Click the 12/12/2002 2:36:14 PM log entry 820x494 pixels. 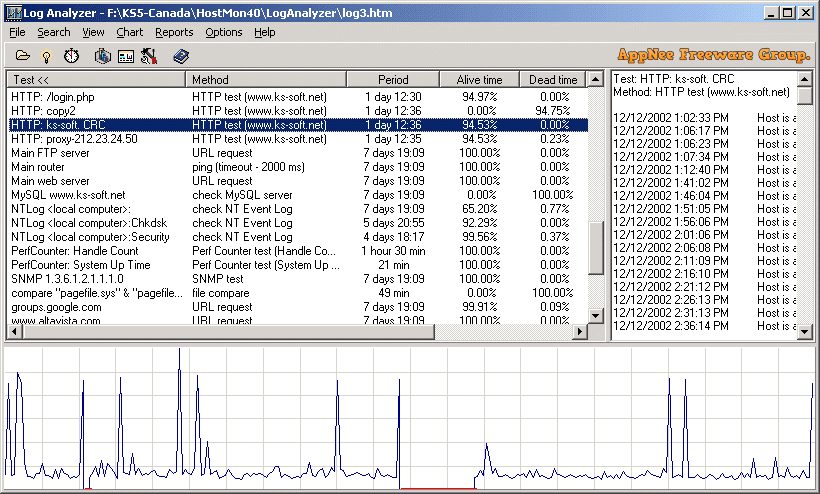pos(704,326)
